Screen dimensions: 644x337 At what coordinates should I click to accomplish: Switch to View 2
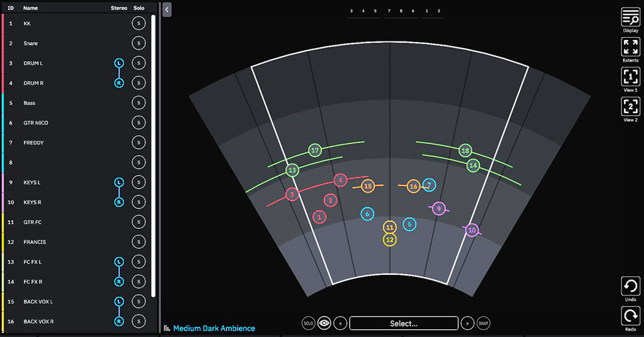click(x=630, y=107)
